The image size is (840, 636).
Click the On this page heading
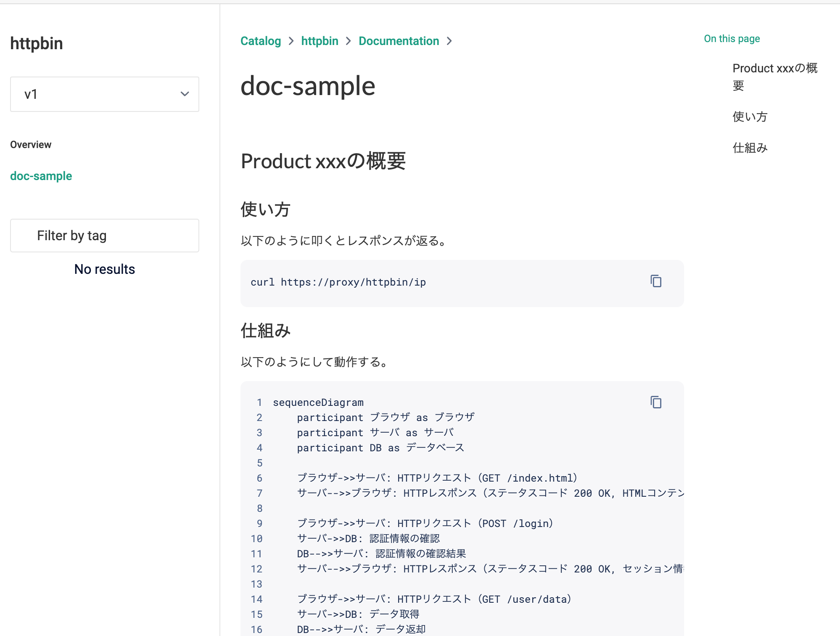pyautogui.click(x=732, y=39)
